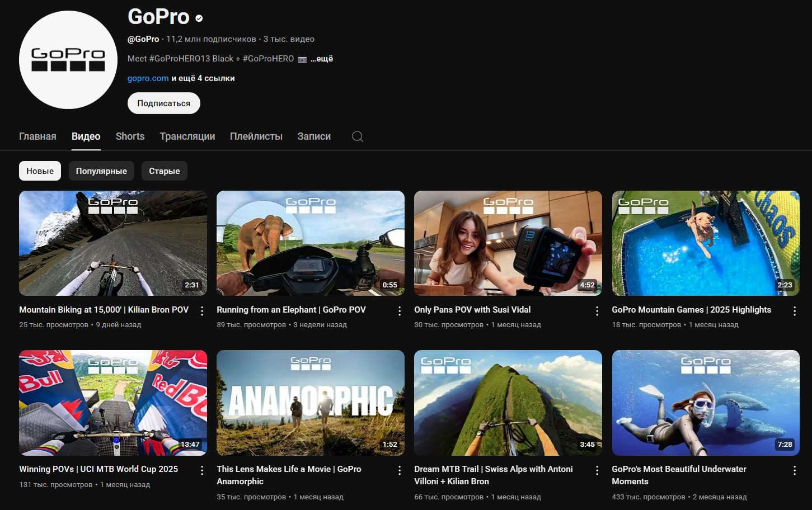Switch the filter to Старые

(164, 171)
